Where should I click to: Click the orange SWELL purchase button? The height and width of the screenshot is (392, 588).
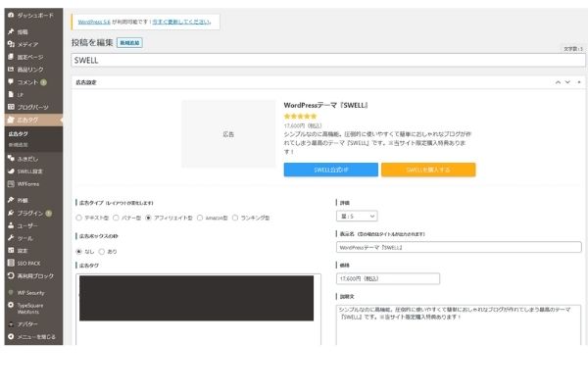428,170
